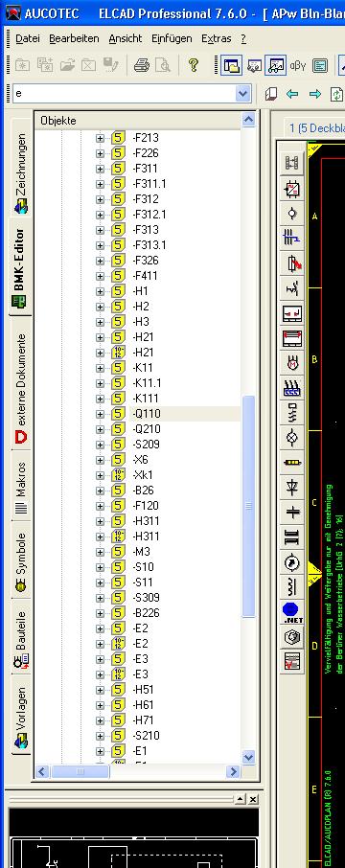Click the yellow question mark help icon
Image resolution: width=345 pixels, height=868 pixels.
point(193,65)
